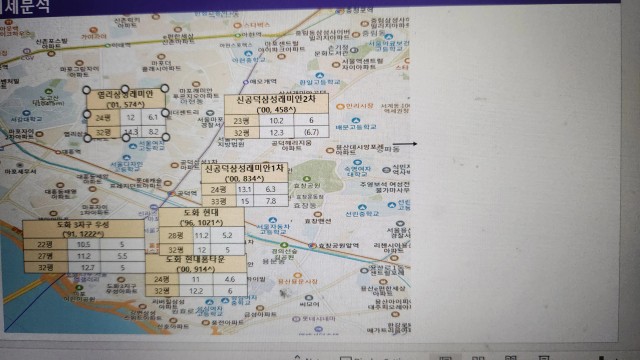640x360 pixels.
Task: Click the 27평 cell in 도화 3지구 우성 table
Action: pos(45,256)
